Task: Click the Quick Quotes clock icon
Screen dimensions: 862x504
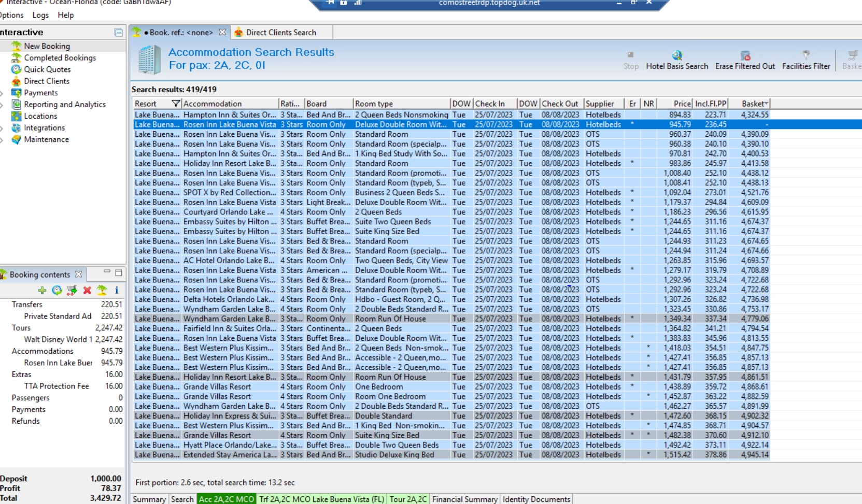Action: (x=16, y=69)
